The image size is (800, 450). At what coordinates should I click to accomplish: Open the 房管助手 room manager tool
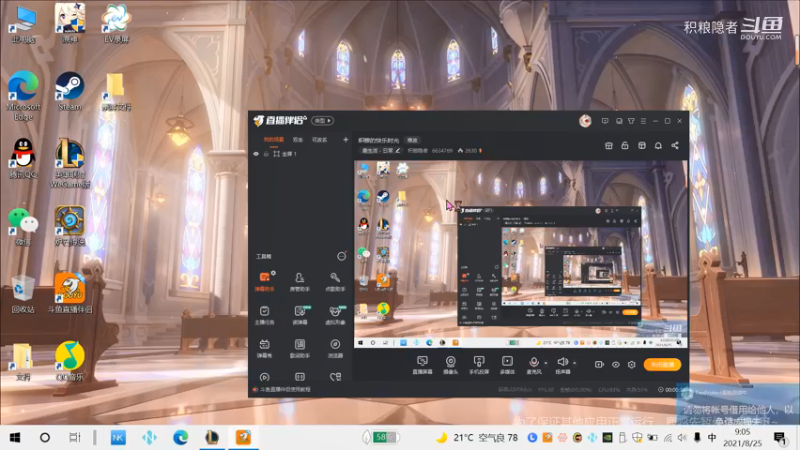299,281
